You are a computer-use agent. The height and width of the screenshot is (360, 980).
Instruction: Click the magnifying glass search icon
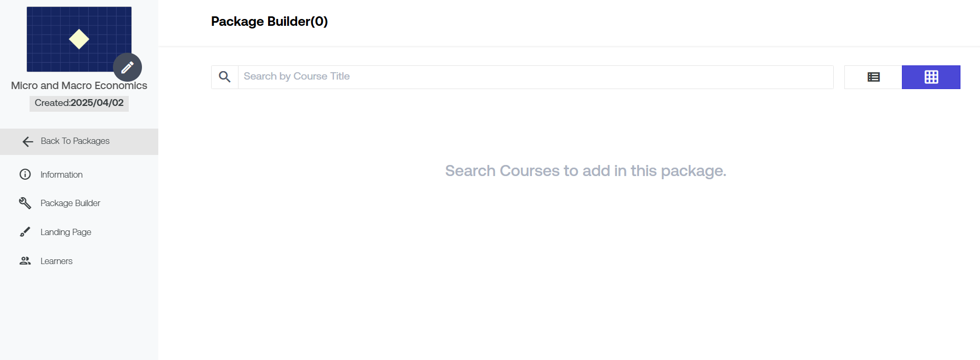(x=225, y=77)
